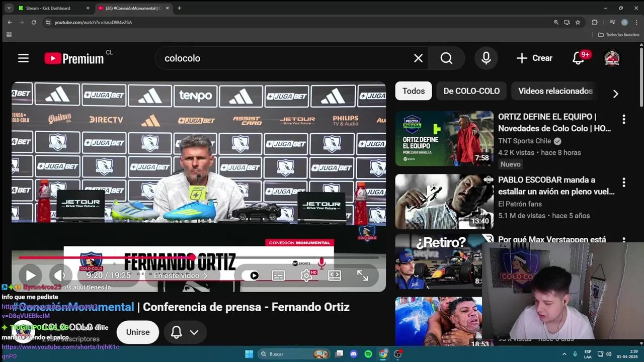Viewport: 644px width, 362px height.
Task: Open Discord from the taskbar
Action: 354,354
